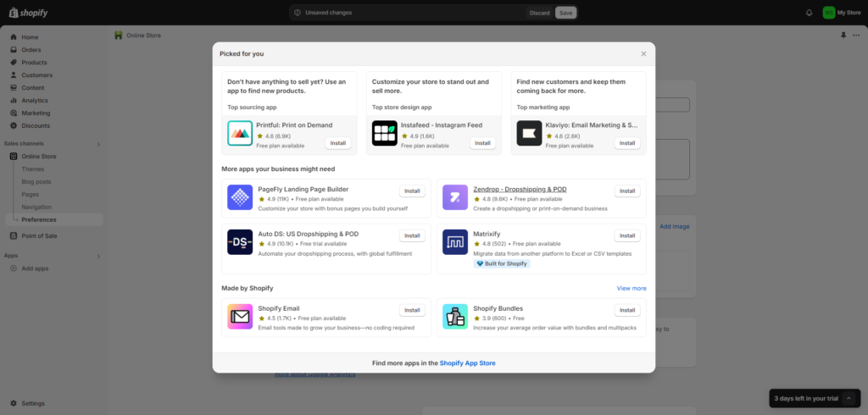This screenshot has height=415, width=868.
Task: Click the PageFly app icon
Action: point(240,197)
